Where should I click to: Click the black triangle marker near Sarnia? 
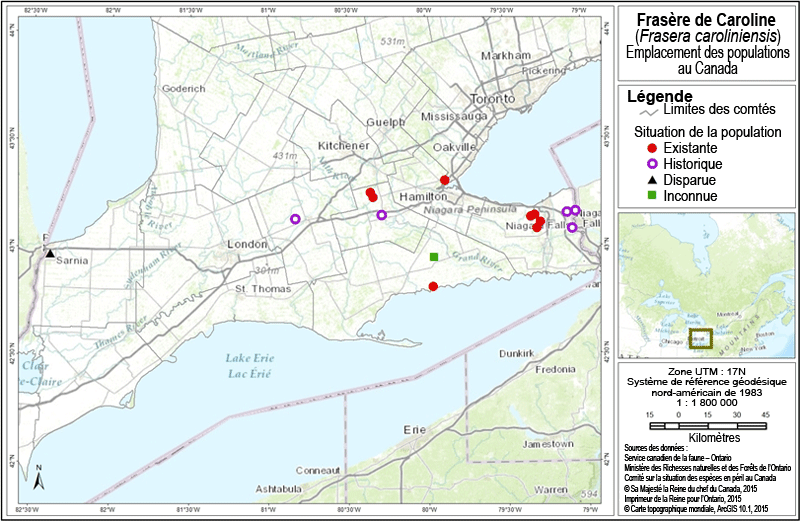(49, 254)
